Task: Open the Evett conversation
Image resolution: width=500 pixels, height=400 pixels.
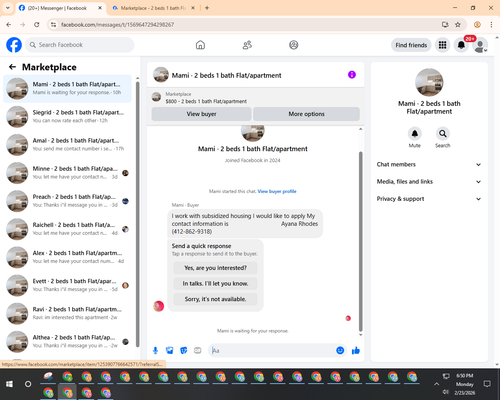Action: point(68,285)
